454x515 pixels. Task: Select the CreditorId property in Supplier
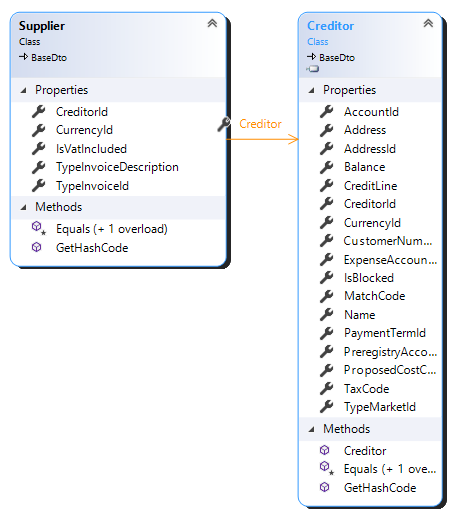pyautogui.click(x=82, y=112)
